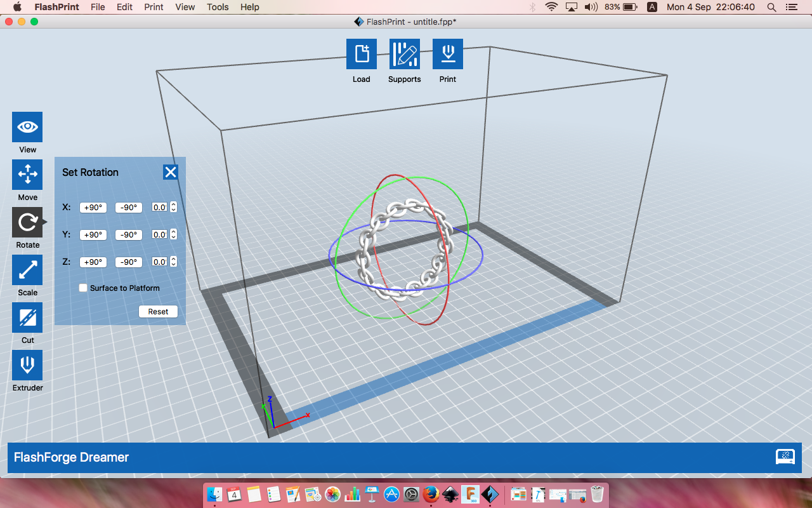The image size is (812, 508).
Task: Focus the Y rotation angle field
Action: [x=159, y=235]
